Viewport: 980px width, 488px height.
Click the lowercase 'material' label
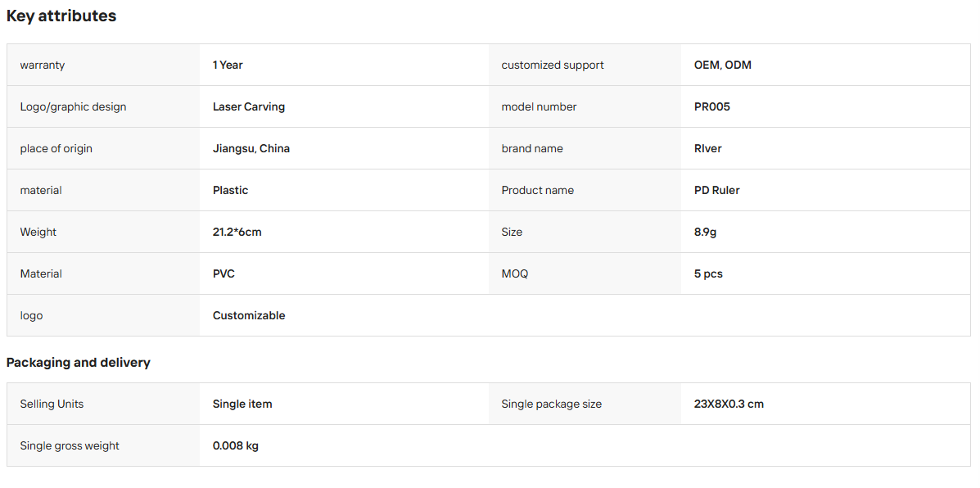[x=41, y=191]
